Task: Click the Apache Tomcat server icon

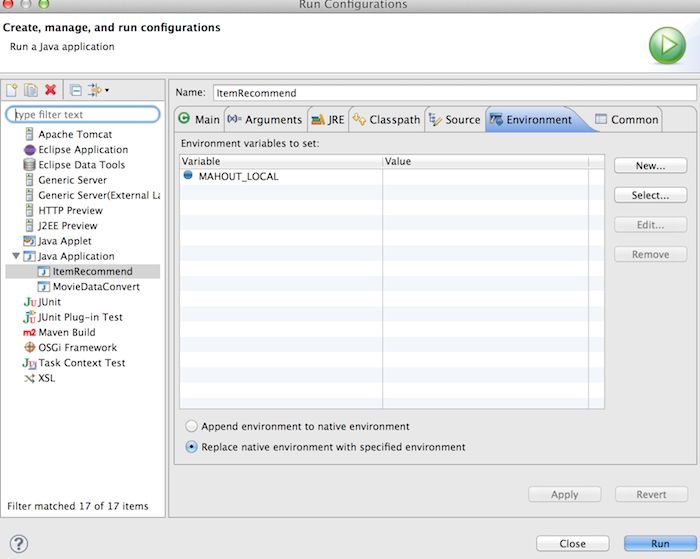Action: pyautogui.click(x=29, y=134)
